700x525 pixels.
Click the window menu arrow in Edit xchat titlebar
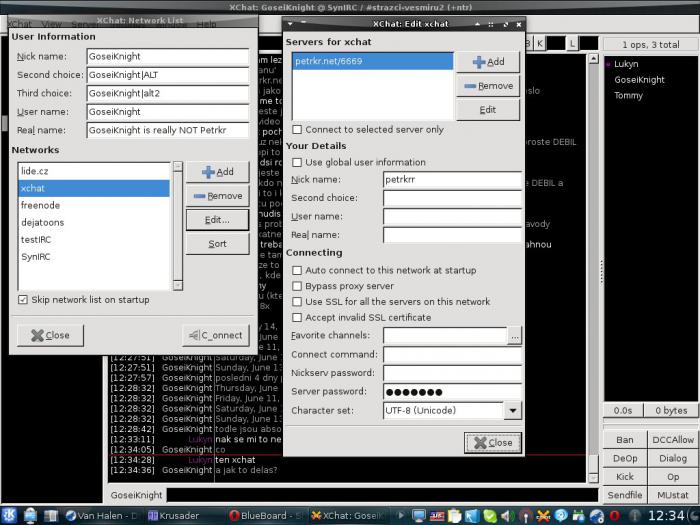[x=290, y=24]
